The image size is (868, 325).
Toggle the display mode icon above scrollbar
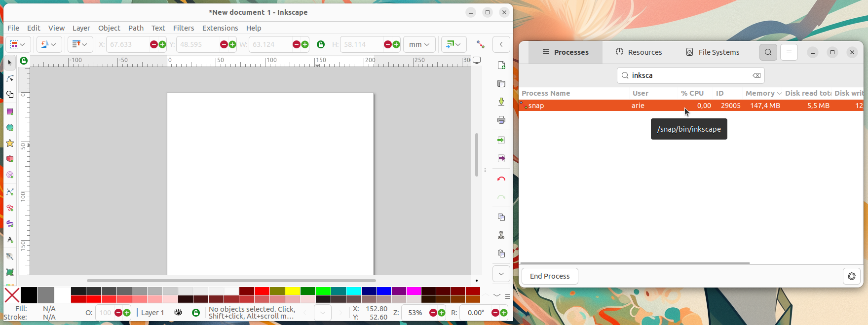[x=477, y=61]
